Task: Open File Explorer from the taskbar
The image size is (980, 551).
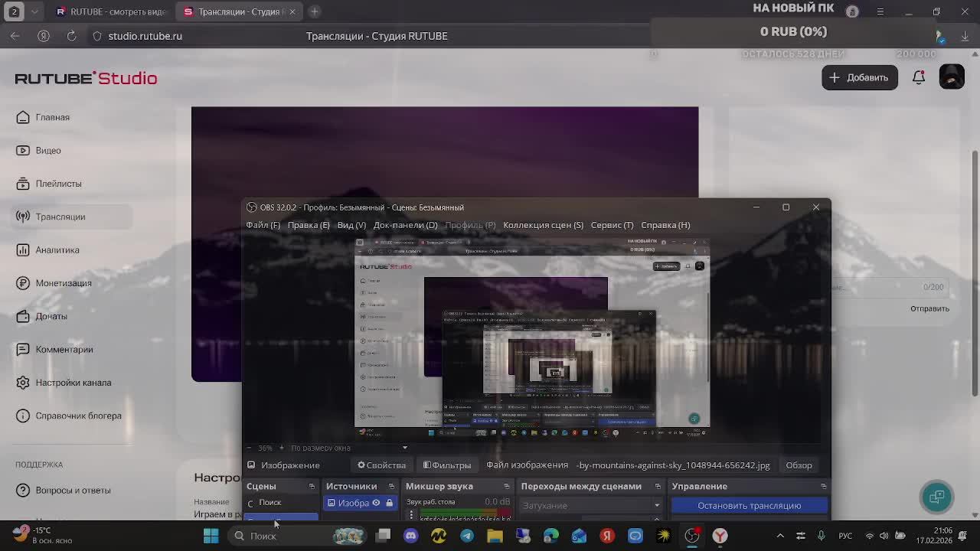Action: pos(495,536)
